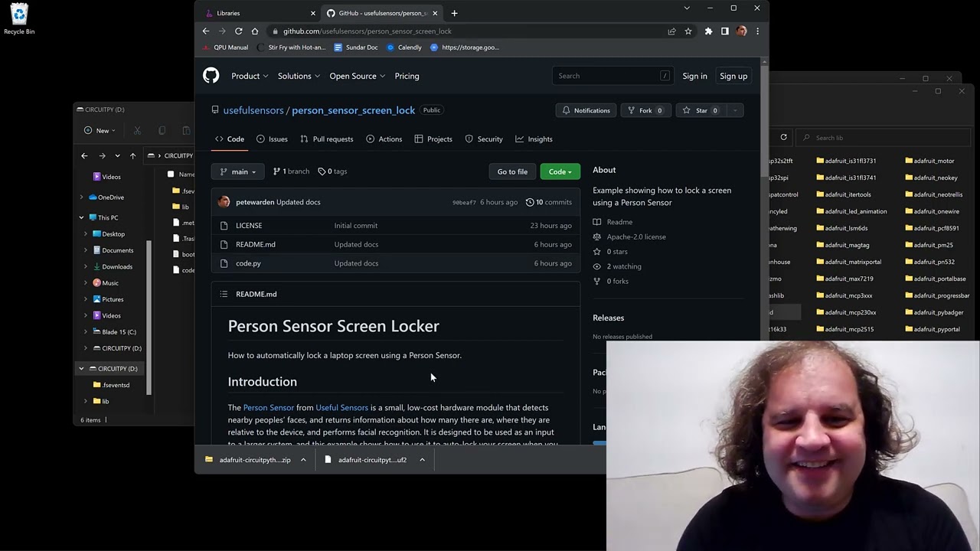The image size is (980, 551).
Task: Expand the Solutions menu
Action: click(x=299, y=76)
